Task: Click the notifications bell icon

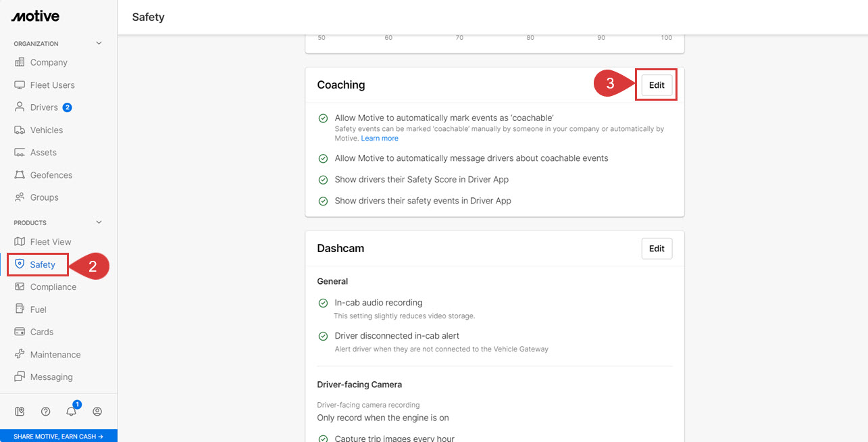Action: click(x=71, y=412)
